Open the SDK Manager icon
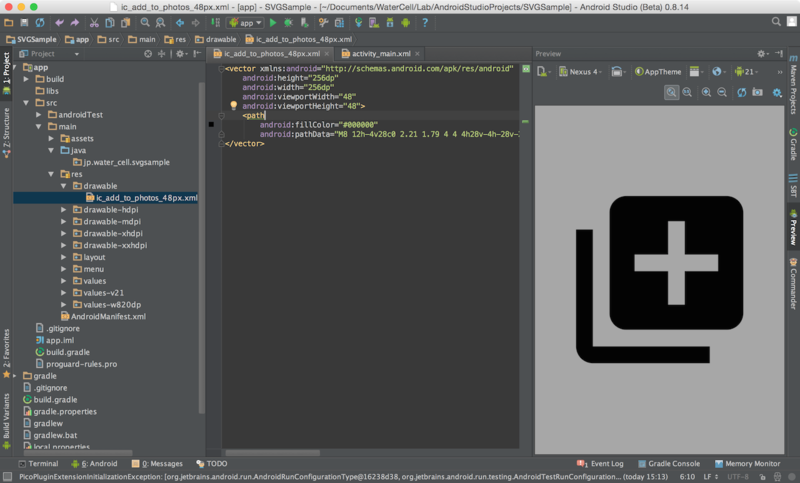This screenshot has height=483, width=800. [x=390, y=22]
